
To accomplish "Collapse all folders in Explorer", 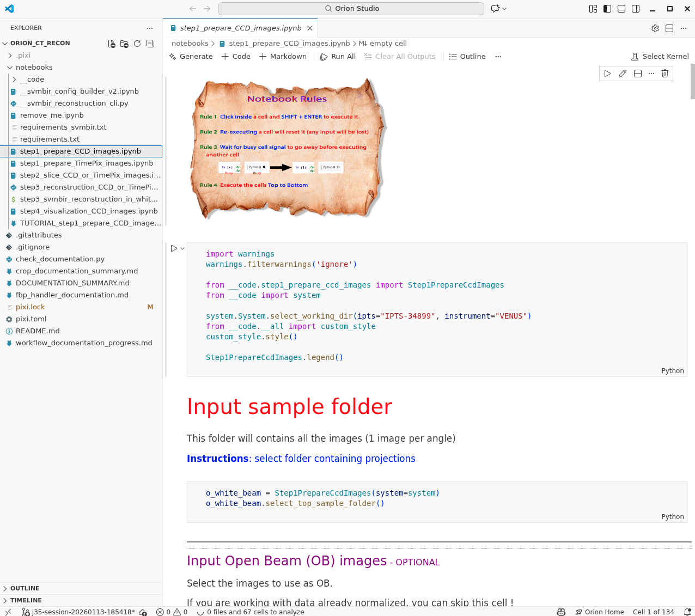I will (150, 44).
